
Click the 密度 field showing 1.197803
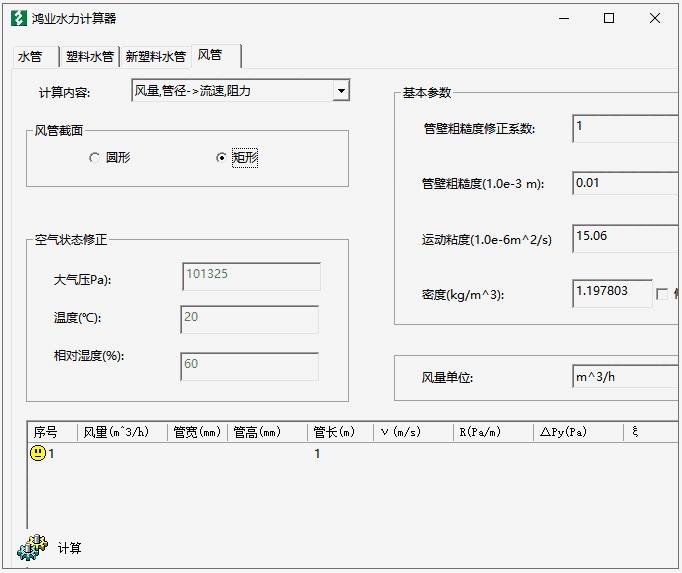pyautogui.click(x=612, y=293)
